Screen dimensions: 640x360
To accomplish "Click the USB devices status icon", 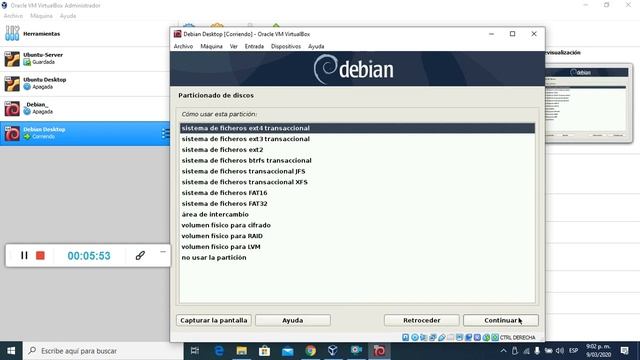I will pos(442,338).
